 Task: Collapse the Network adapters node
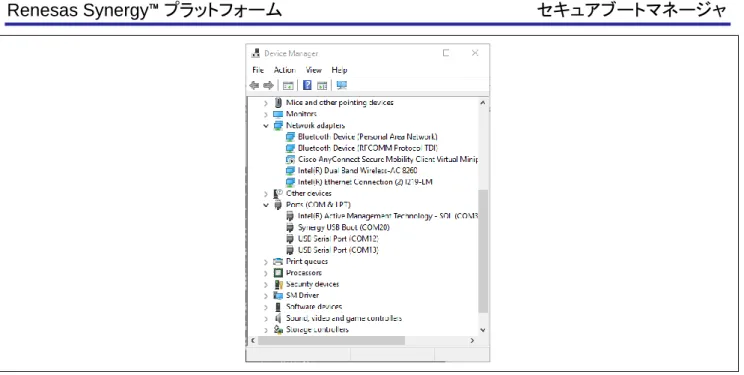point(266,126)
